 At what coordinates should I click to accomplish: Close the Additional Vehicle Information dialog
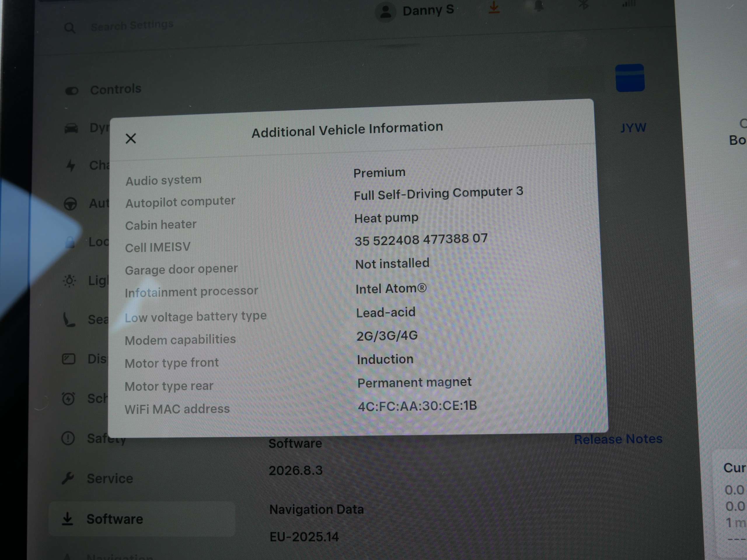click(131, 139)
